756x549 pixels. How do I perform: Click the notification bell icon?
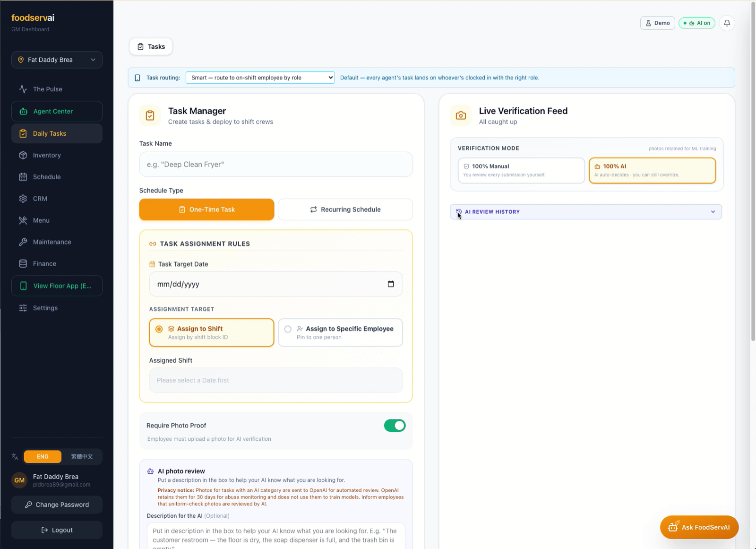click(x=727, y=23)
